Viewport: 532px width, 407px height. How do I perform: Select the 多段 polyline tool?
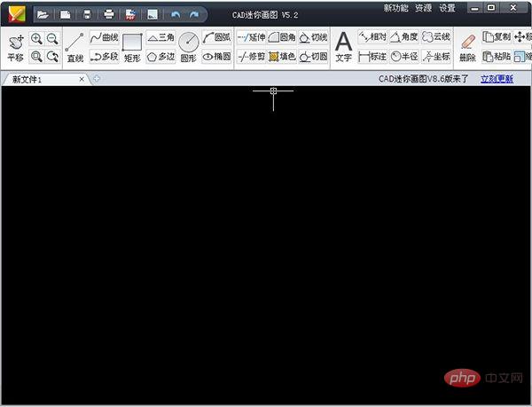coord(104,57)
